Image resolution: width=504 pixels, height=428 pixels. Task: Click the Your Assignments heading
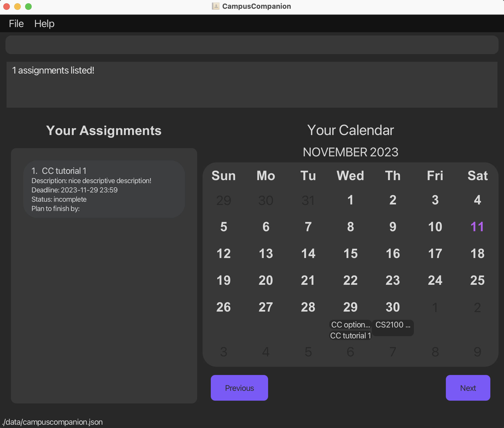(104, 131)
